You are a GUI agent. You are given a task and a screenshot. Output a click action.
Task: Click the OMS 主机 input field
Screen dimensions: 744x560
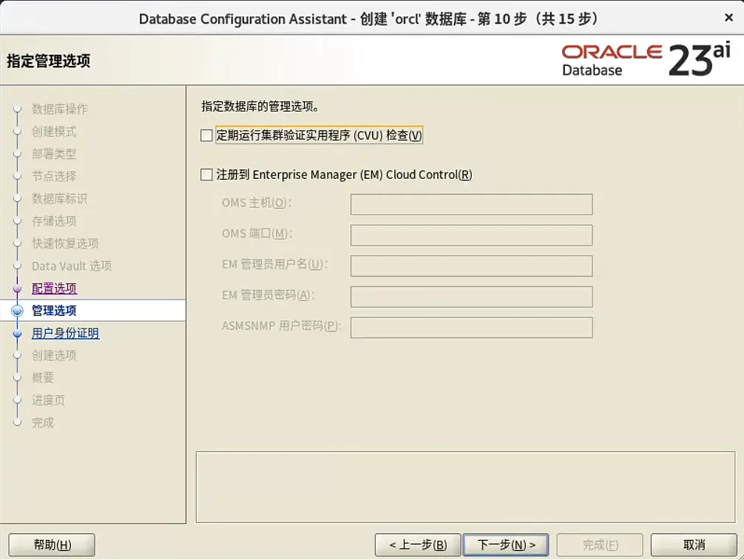tap(471, 204)
